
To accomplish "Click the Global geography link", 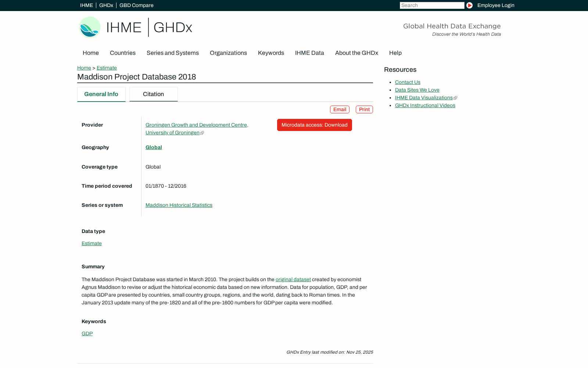I will click(x=154, y=148).
